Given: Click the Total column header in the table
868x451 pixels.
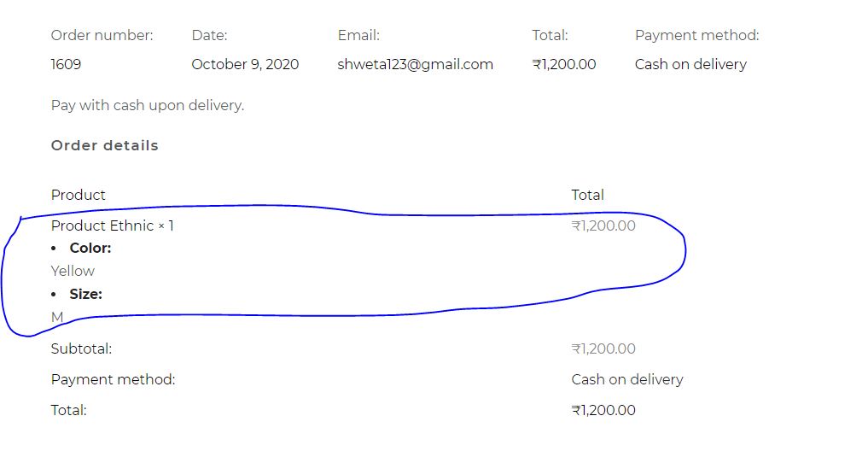Looking at the screenshot, I should coord(587,195).
